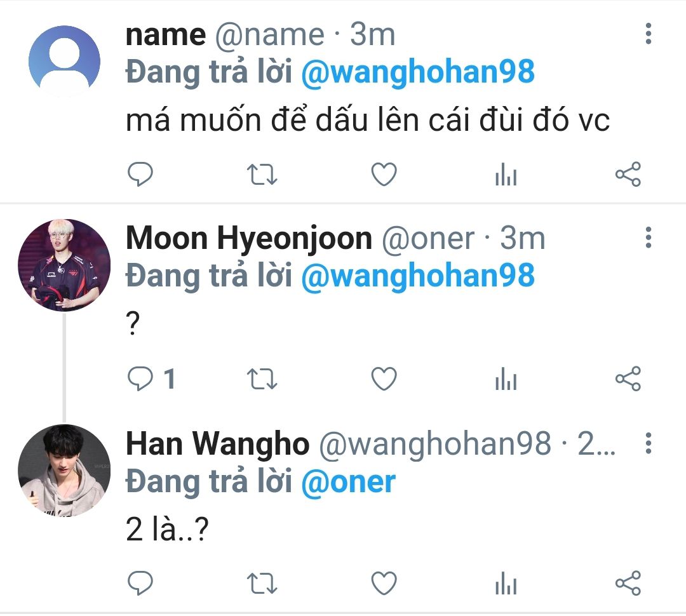This screenshot has height=616, width=686.
Task: Reply to Moon Hyeonjoon's tweet
Action: [x=140, y=380]
